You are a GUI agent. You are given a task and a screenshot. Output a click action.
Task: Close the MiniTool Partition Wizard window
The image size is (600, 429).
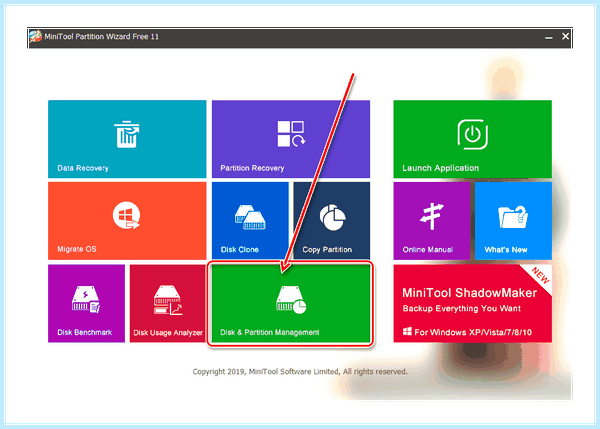coord(565,36)
